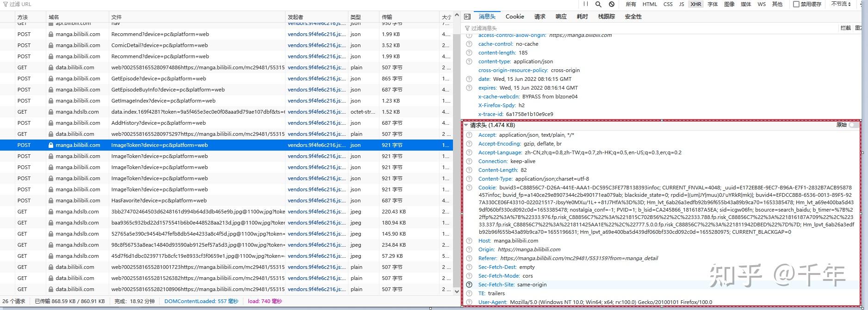Switch to the 请求 tab

540,17
